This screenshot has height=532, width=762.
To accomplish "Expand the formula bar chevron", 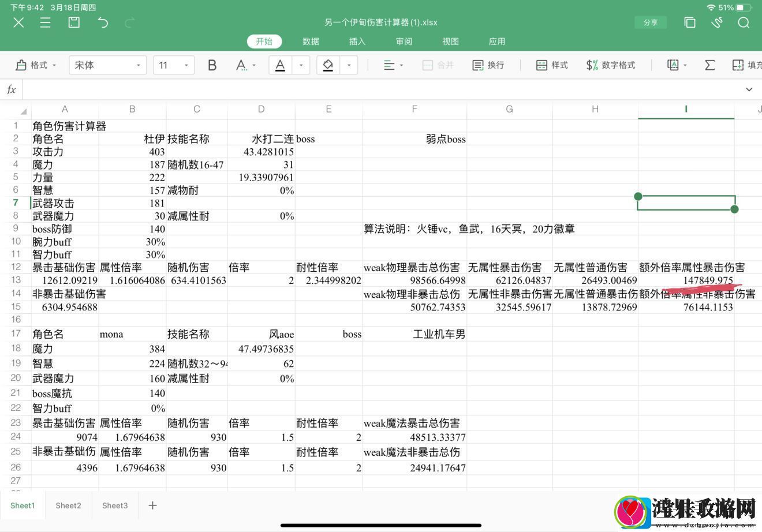I will tap(749, 89).
